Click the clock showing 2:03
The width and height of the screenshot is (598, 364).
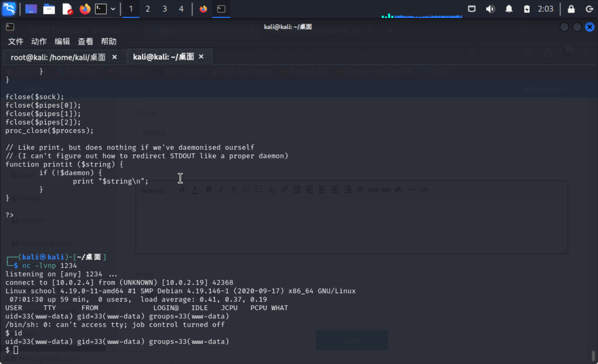546,9
